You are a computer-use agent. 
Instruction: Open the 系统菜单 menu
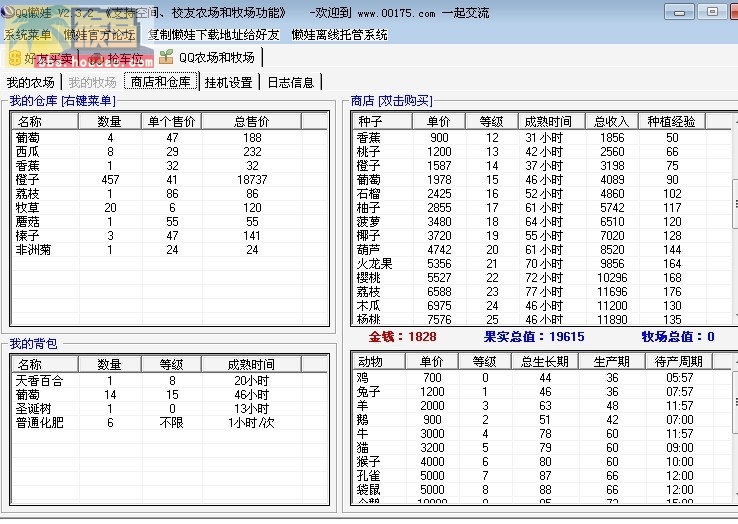[27, 35]
